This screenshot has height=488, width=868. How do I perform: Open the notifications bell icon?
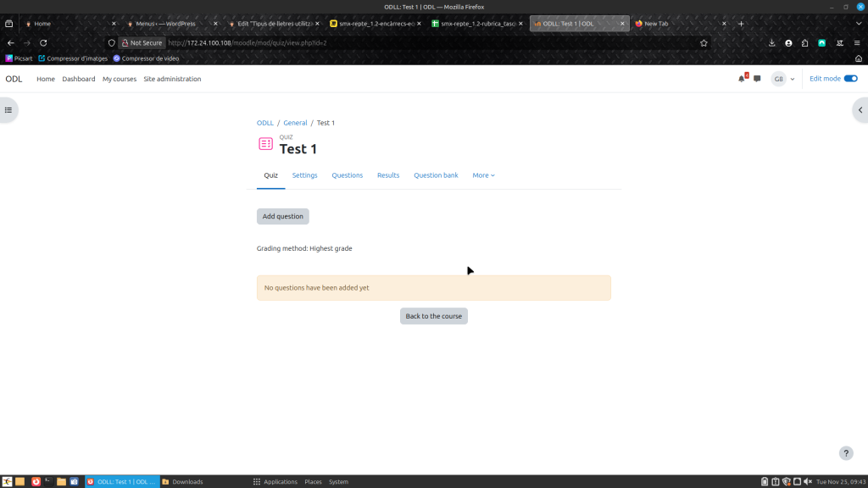[x=742, y=79]
